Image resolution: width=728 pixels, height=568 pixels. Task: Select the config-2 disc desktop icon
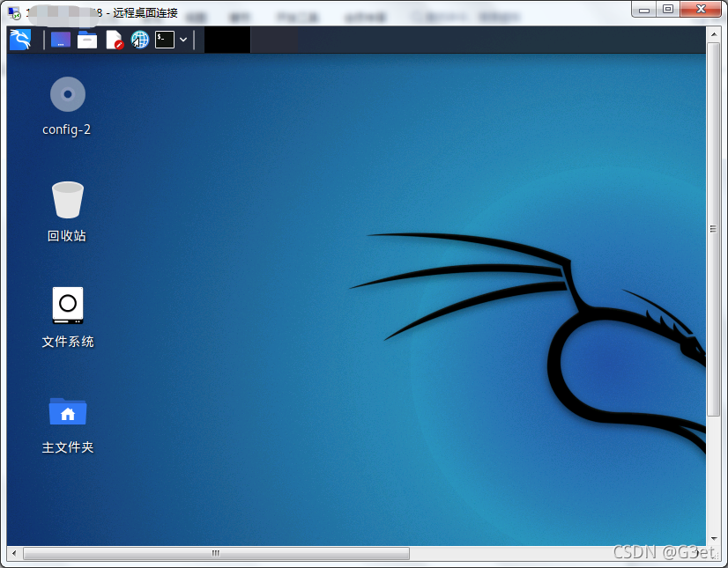(68, 94)
